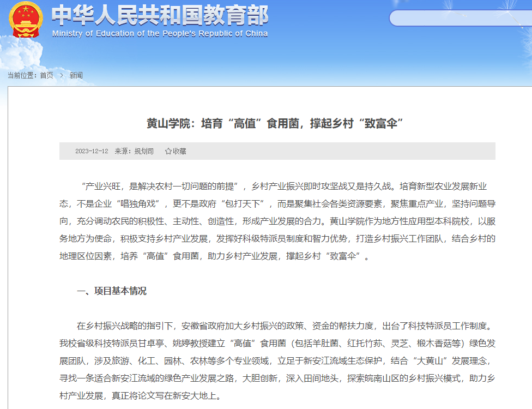Screen dimensions: 532x409
Task: Click the publish date 2023-12-12
Action: point(92,151)
